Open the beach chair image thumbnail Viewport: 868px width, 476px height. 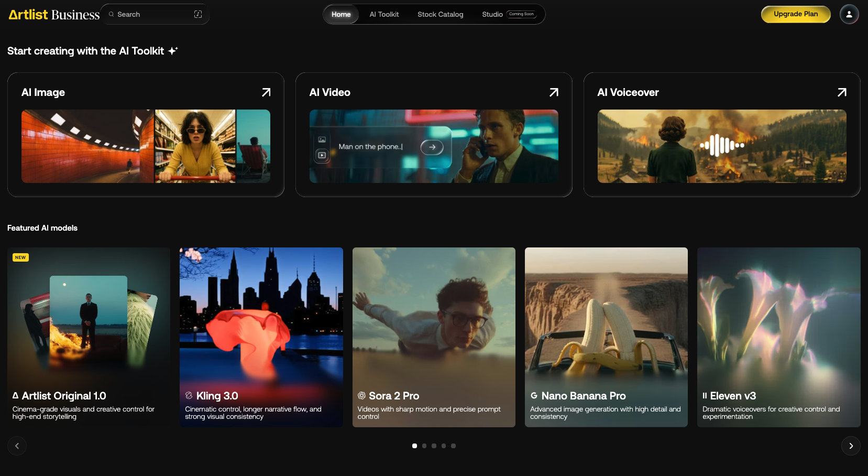[x=254, y=146]
